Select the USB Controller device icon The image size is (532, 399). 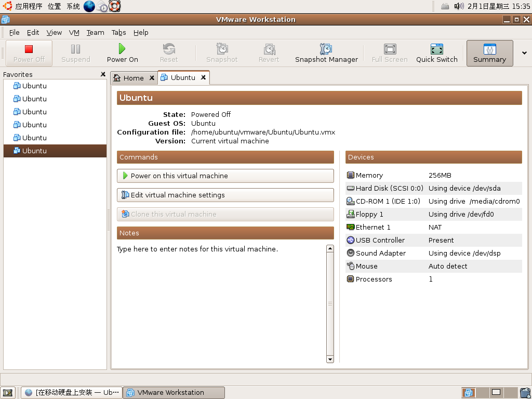[x=351, y=240]
